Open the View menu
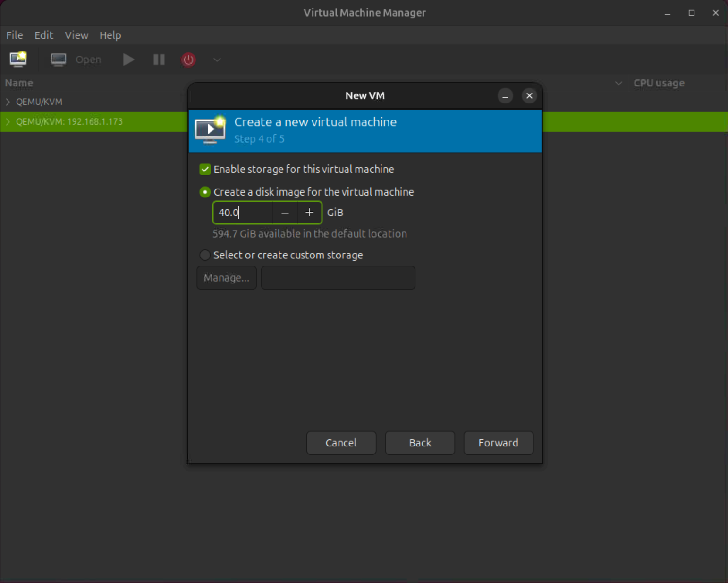 pyautogui.click(x=76, y=35)
